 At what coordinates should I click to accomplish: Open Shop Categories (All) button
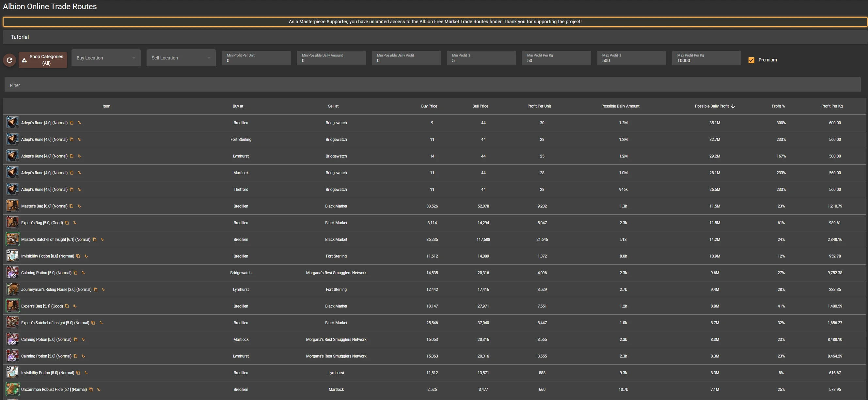[x=43, y=60]
